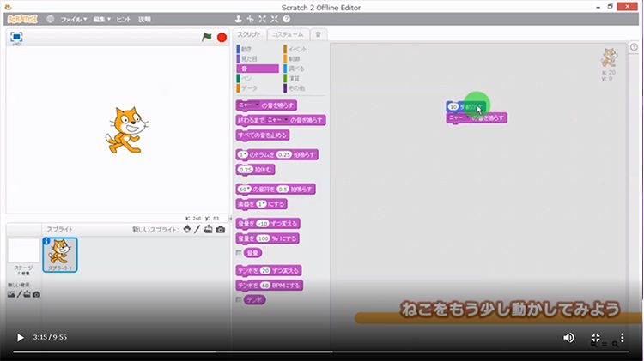Open video player more options menu
Screen dimensions: 644x361
623,337
